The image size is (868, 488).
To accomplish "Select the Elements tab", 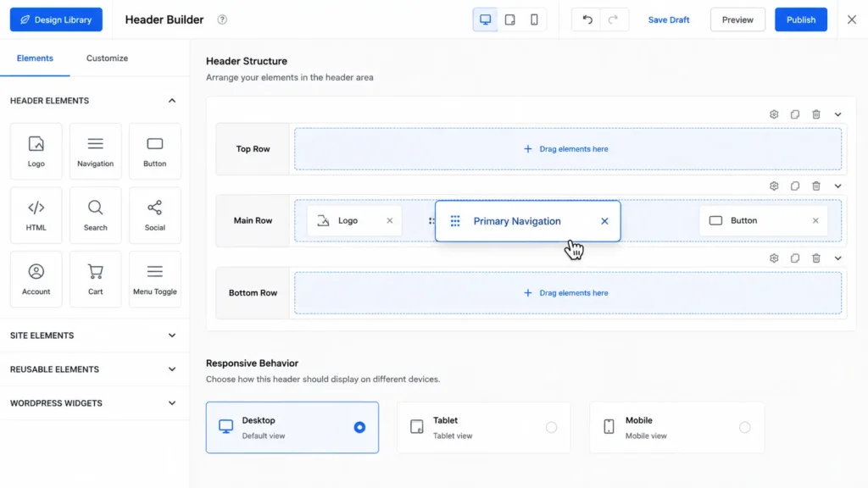I will tap(35, 58).
